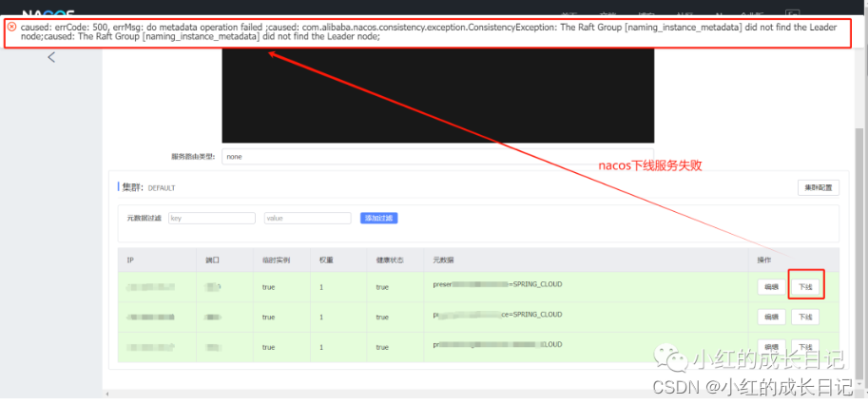Focus the metadata filter key field

(212, 218)
